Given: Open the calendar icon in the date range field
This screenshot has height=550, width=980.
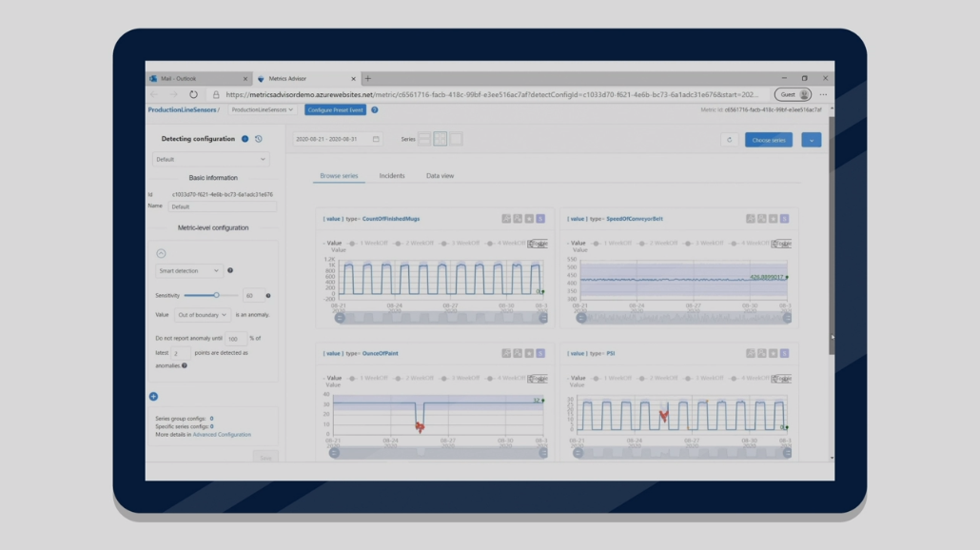Looking at the screenshot, I should pos(376,140).
